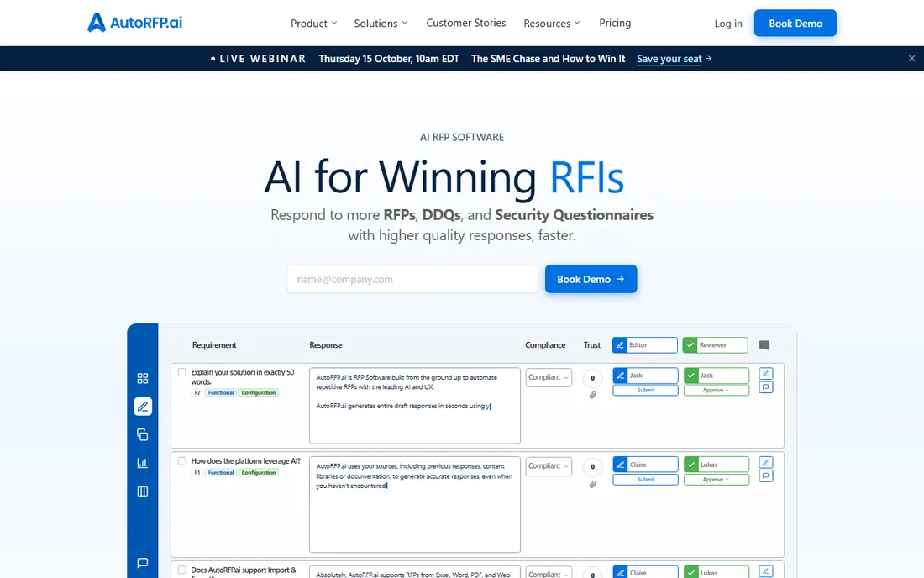Click the email input field
This screenshot has width=924, height=578.
click(x=412, y=279)
